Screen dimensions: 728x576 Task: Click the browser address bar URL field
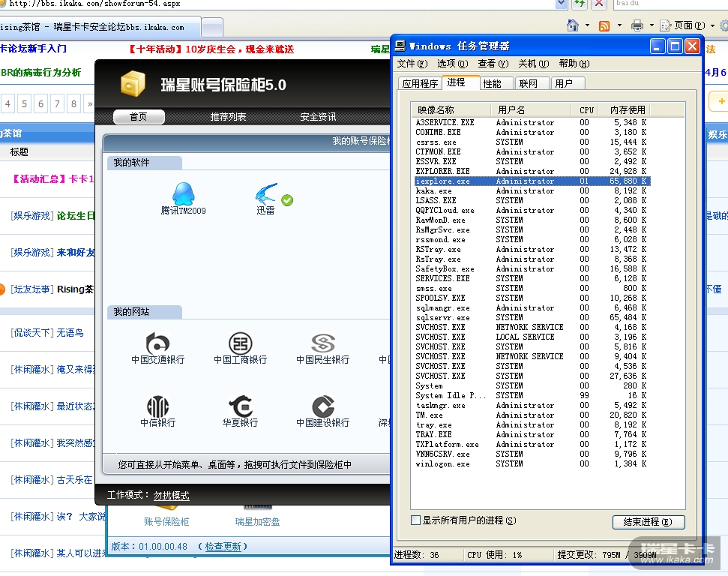(279, 4)
